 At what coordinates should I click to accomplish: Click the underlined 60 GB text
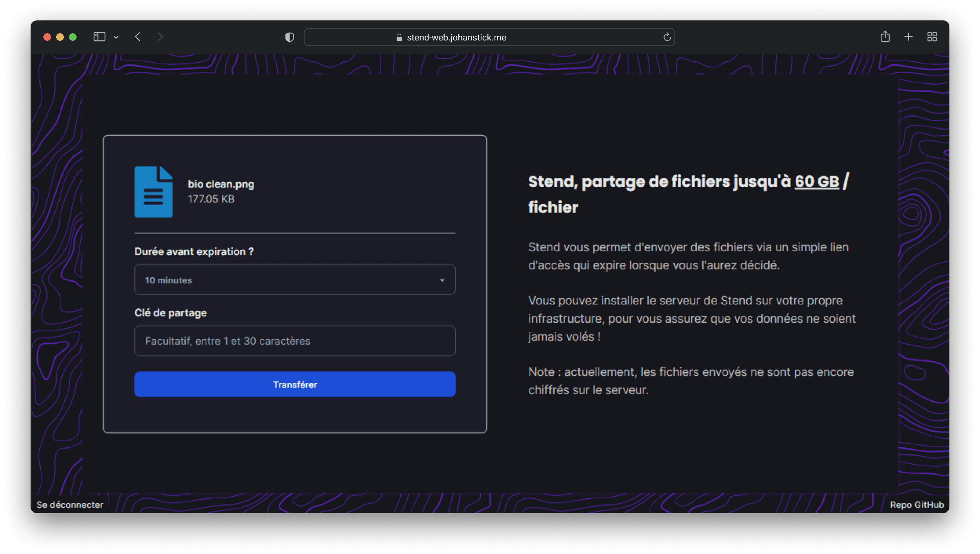click(817, 182)
